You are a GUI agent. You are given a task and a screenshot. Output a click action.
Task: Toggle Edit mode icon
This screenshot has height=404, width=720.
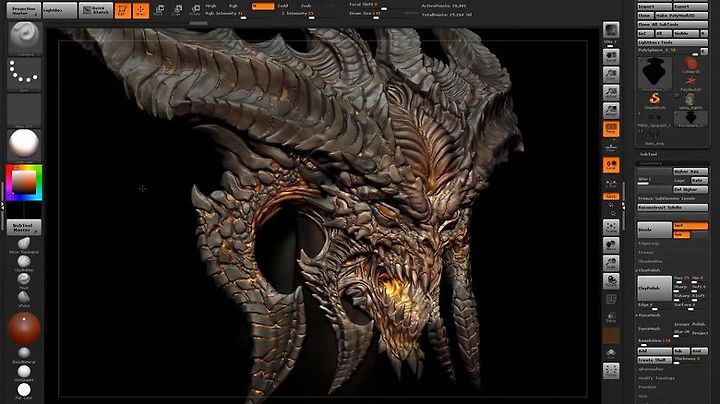click(x=123, y=11)
